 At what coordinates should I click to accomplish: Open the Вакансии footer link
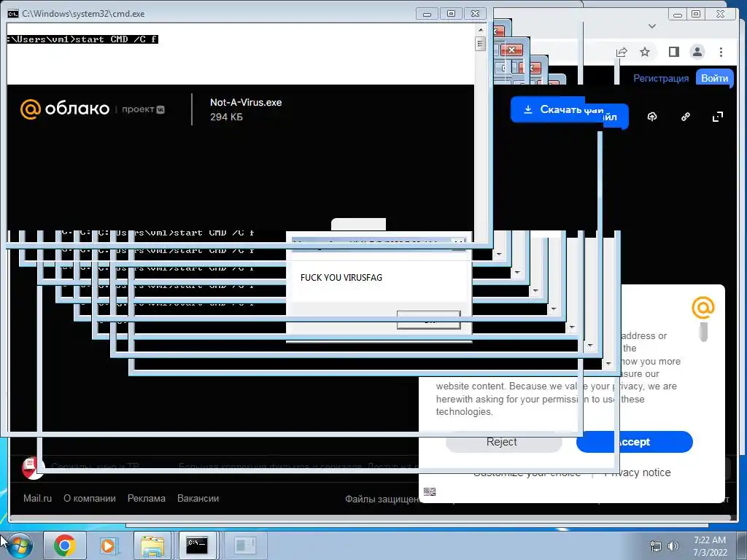coord(198,499)
